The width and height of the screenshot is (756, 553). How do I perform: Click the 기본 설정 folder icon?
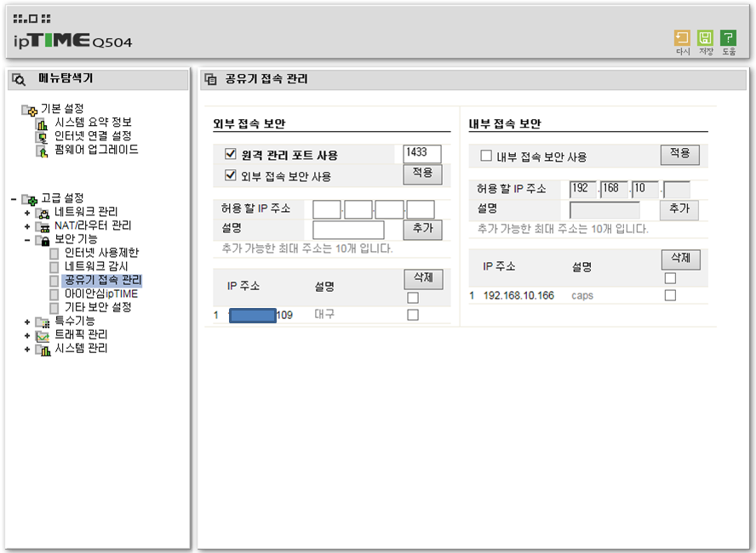28,110
